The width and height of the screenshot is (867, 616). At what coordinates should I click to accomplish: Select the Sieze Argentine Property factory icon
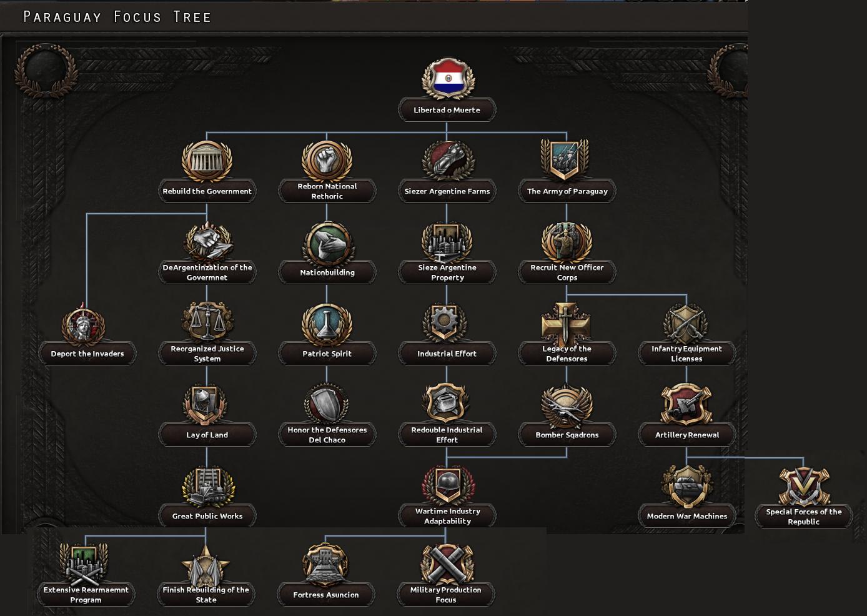tap(447, 242)
